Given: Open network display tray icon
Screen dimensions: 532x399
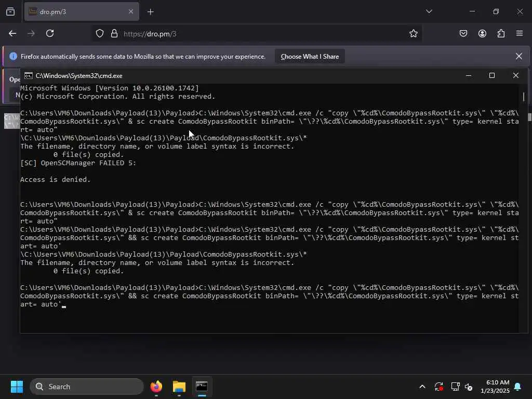Looking at the screenshot, I should (x=455, y=387).
